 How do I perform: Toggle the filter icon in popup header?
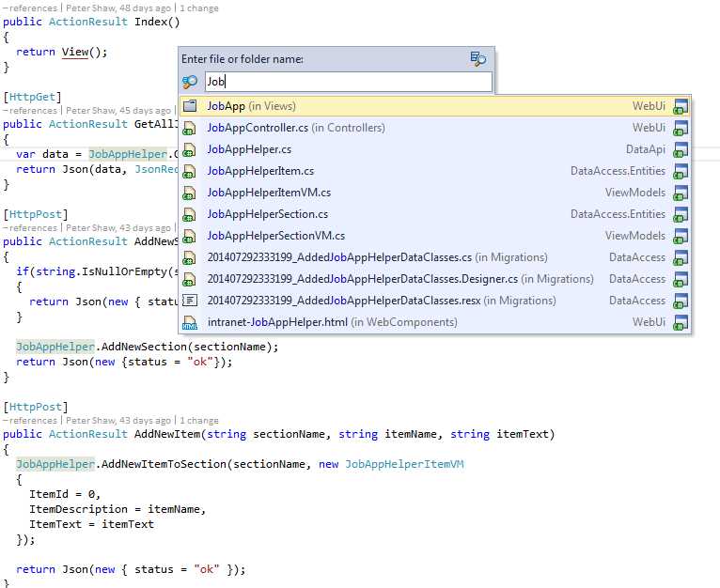pyautogui.click(x=478, y=59)
